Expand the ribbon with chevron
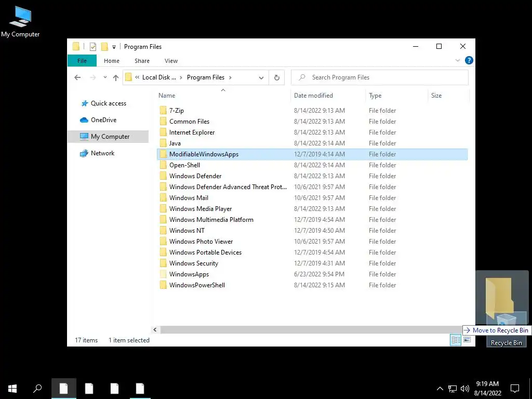 pyautogui.click(x=457, y=60)
